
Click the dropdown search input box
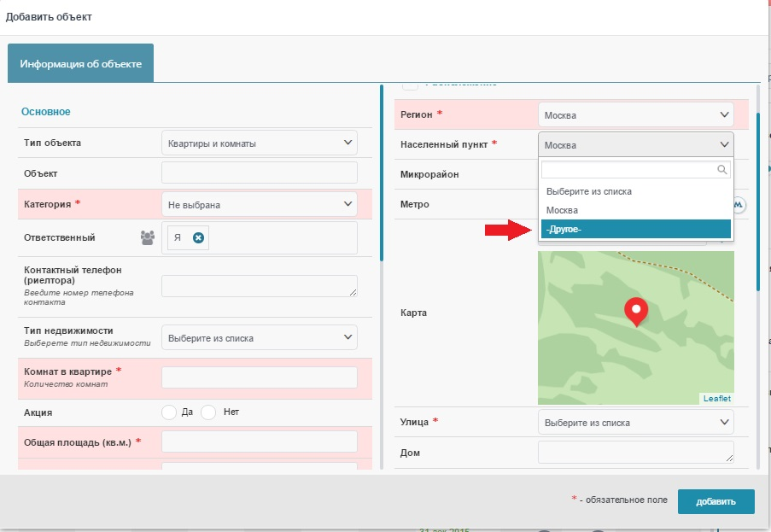pos(636,170)
